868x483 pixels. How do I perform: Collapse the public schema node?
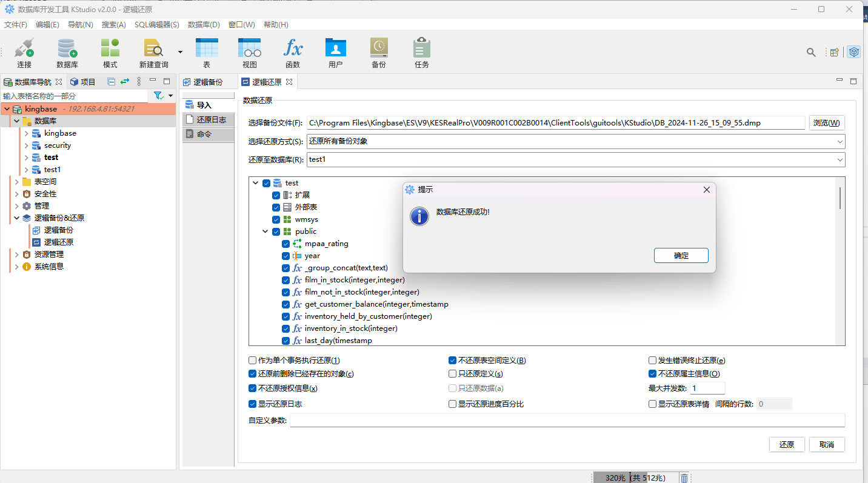tap(265, 232)
